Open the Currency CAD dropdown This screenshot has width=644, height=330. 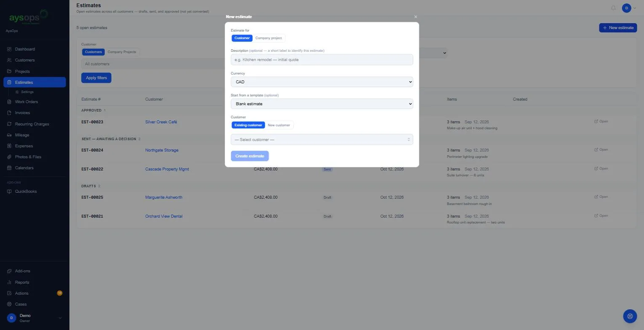pos(322,82)
